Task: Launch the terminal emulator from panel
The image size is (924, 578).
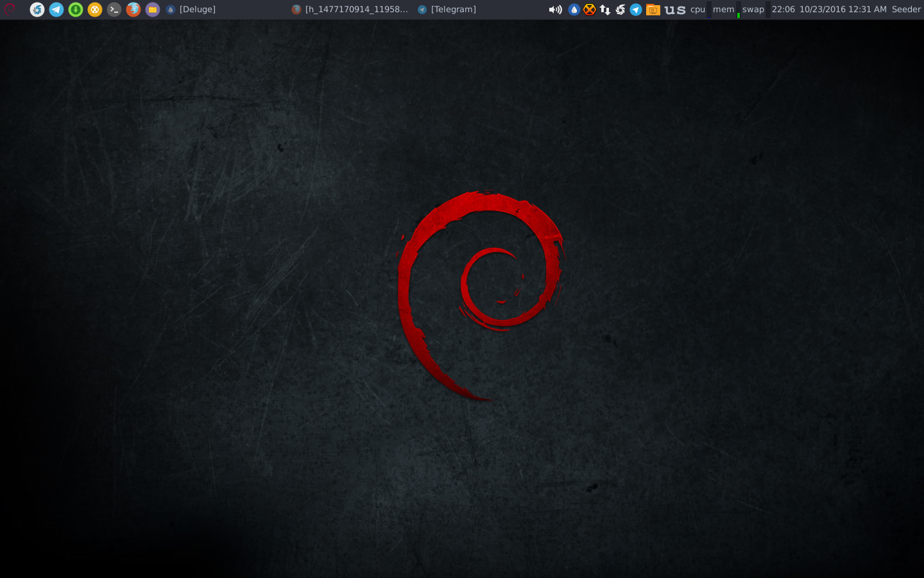Action: click(x=114, y=10)
